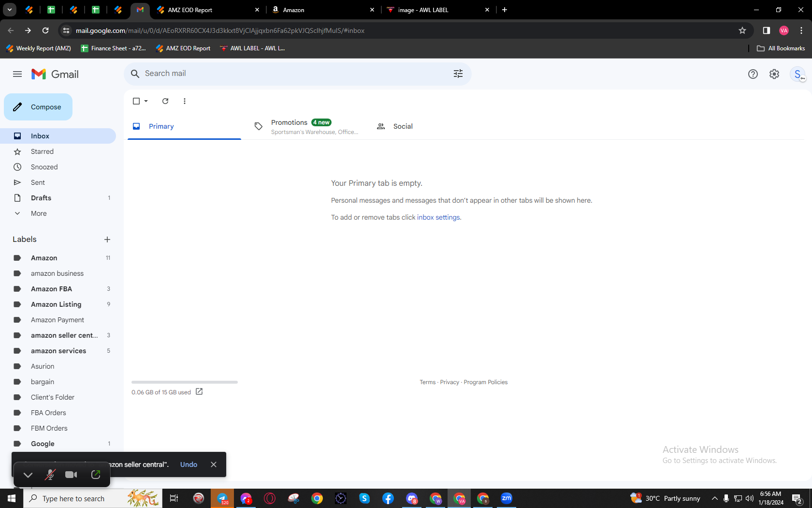
Task: Open the Terms link
Action: click(x=427, y=382)
